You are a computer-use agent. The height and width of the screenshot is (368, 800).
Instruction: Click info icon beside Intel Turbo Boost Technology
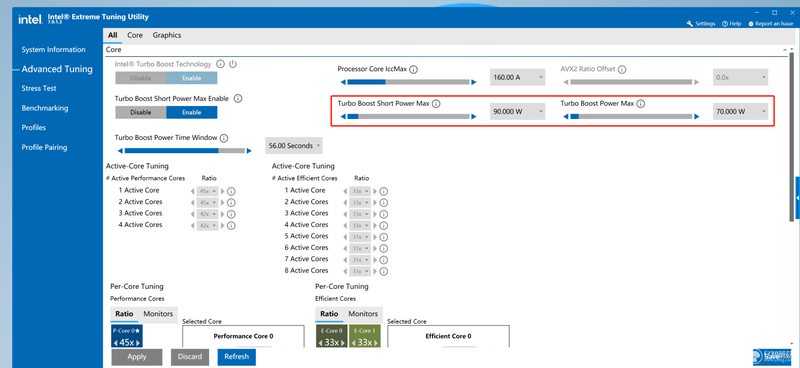(220, 64)
